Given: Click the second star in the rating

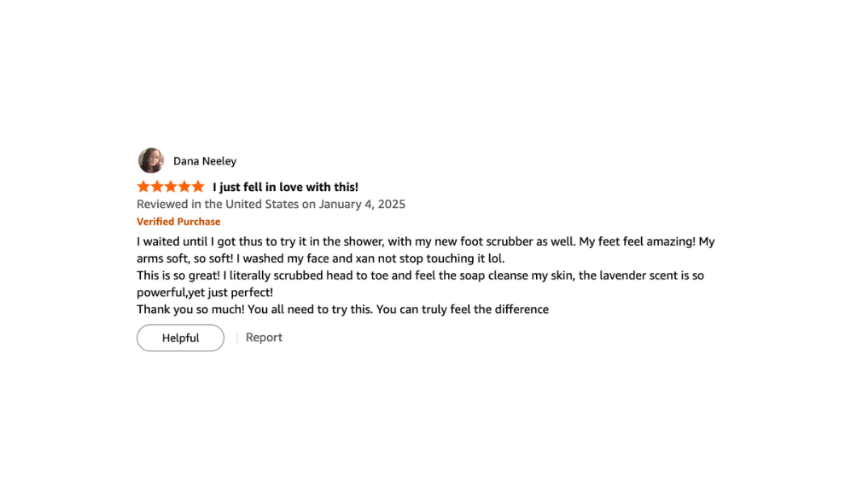Looking at the screenshot, I should [x=155, y=186].
